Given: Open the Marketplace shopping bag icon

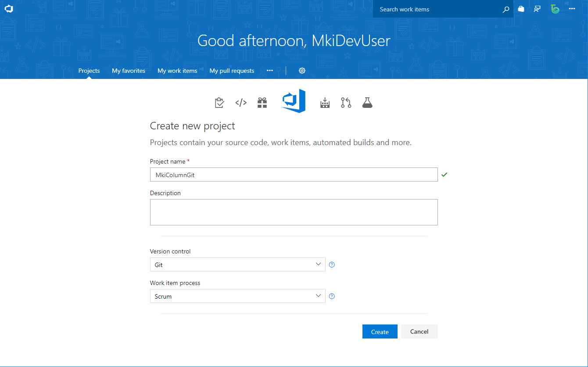Looking at the screenshot, I should (521, 9).
